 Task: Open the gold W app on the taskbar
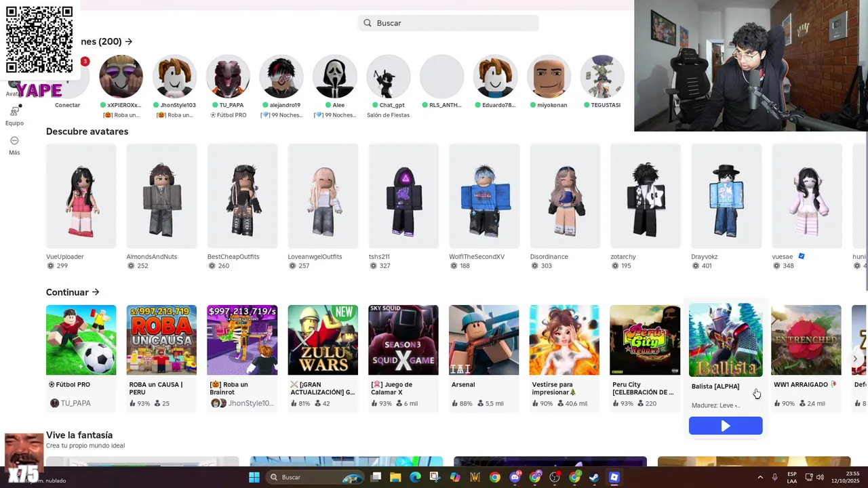pos(475,477)
